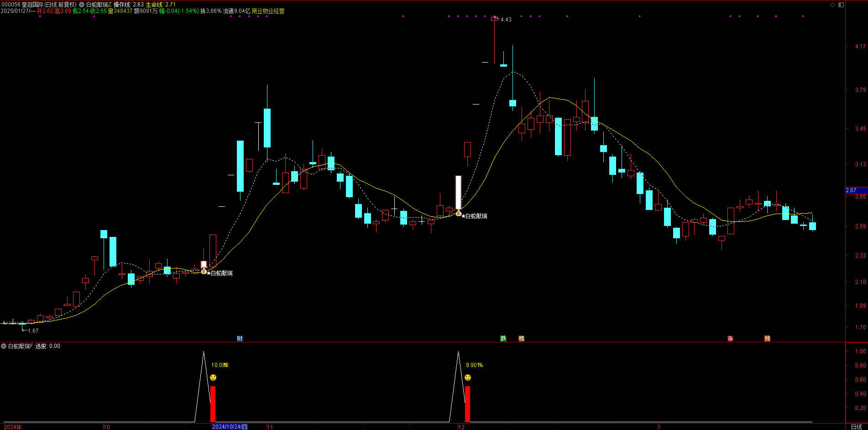Click the 9.90% signal value label
868x430 pixels.
[x=475, y=365]
